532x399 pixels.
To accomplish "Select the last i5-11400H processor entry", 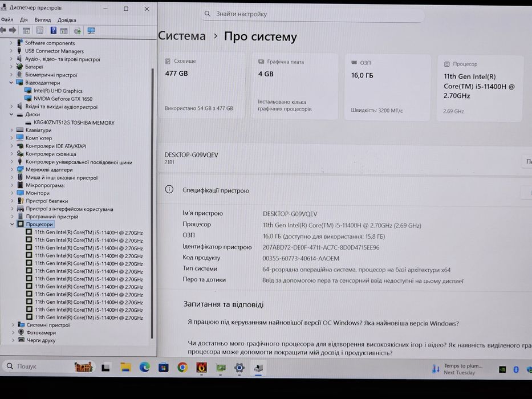I will pyautogui.click(x=88, y=317).
